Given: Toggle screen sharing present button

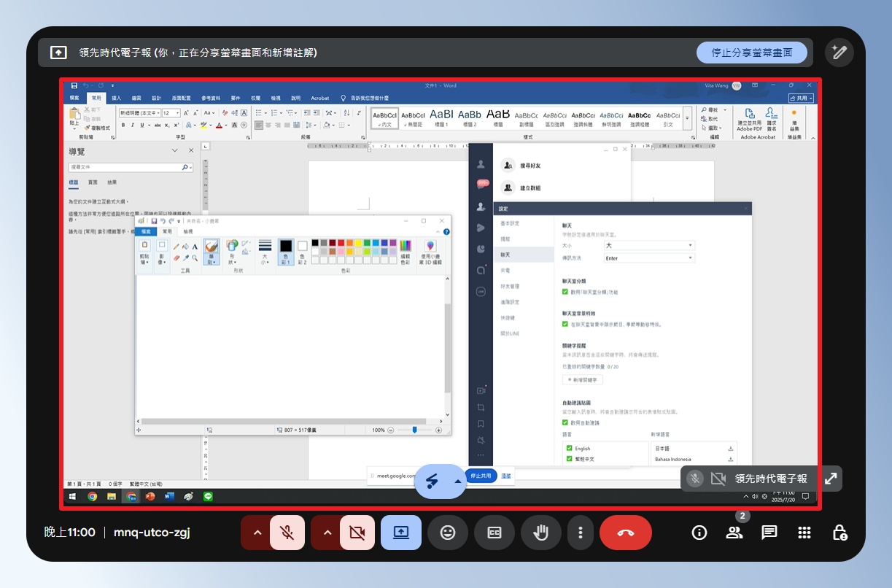Looking at the screenshot, I should tap(401, 533).
